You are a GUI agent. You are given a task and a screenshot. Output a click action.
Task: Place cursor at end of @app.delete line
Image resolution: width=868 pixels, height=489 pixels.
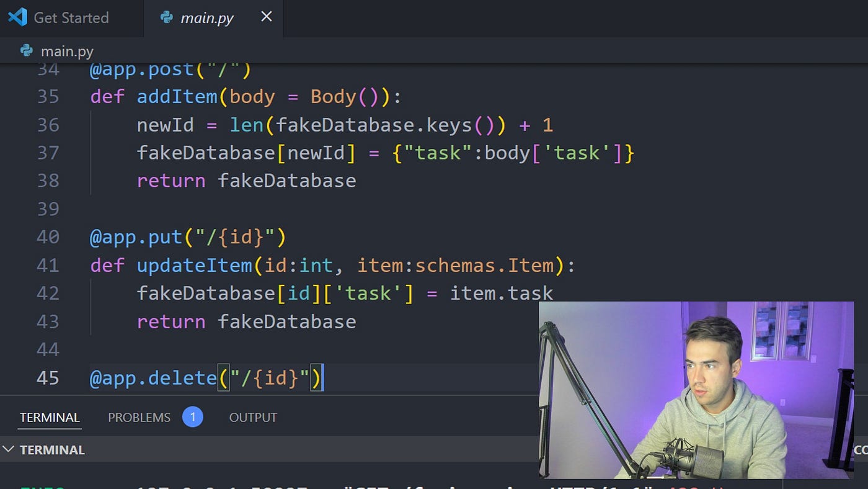[x=323, y=378]
